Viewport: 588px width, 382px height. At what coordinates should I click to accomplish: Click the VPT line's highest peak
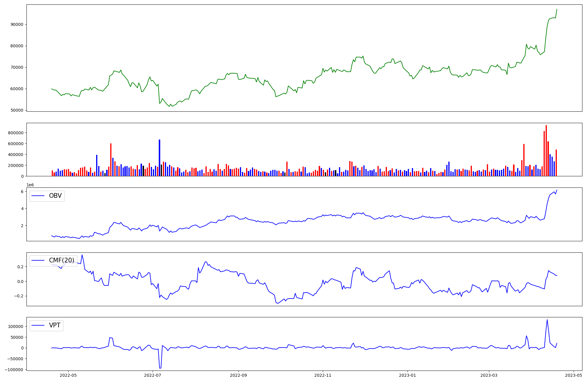[x=547, y=320]
